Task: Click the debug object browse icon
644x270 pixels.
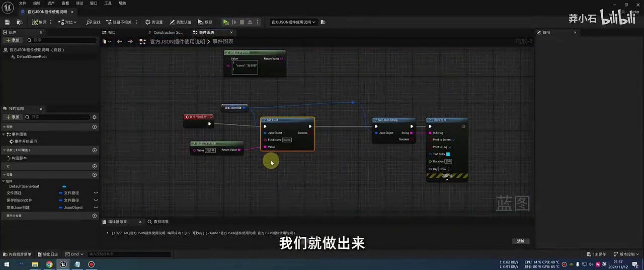Action: tap(323, 22)
